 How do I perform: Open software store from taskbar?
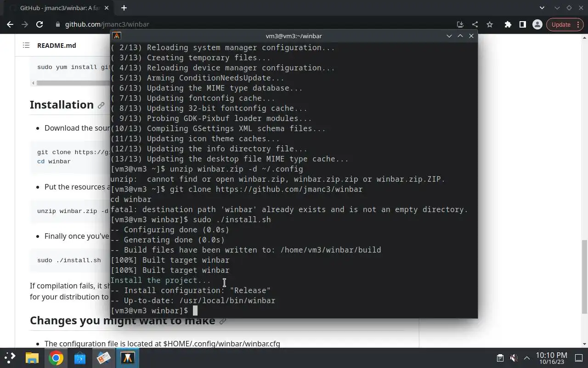[80, 358]
